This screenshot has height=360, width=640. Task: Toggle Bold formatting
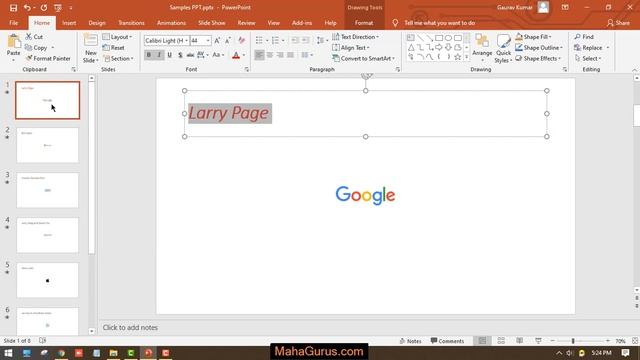(149, 55)
